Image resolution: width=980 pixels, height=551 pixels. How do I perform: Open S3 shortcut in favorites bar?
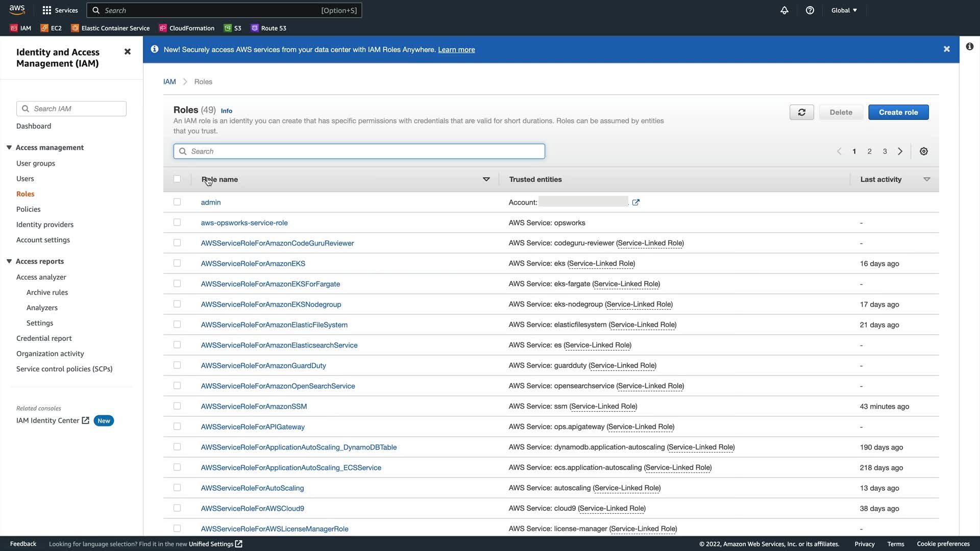tap(233, 28)
